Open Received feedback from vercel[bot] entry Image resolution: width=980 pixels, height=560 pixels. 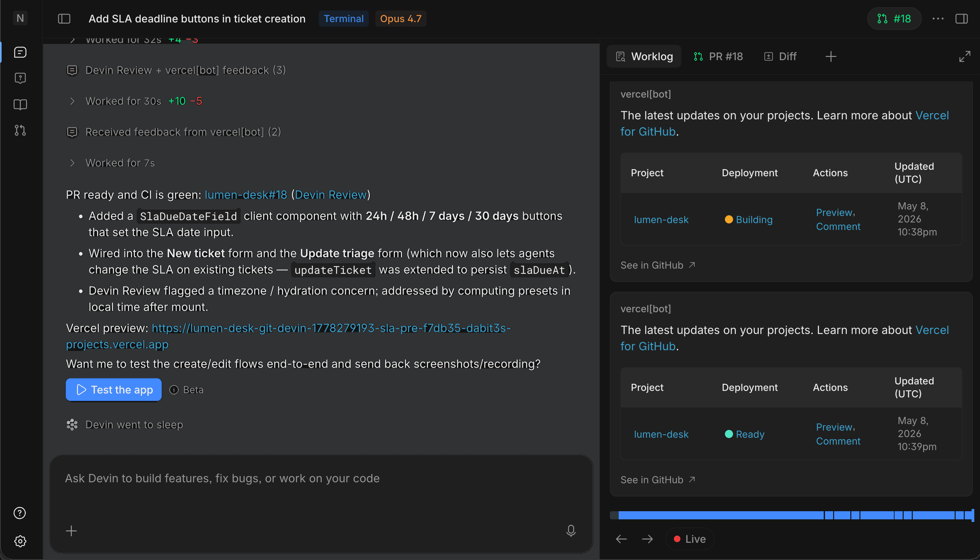(174, 132)
